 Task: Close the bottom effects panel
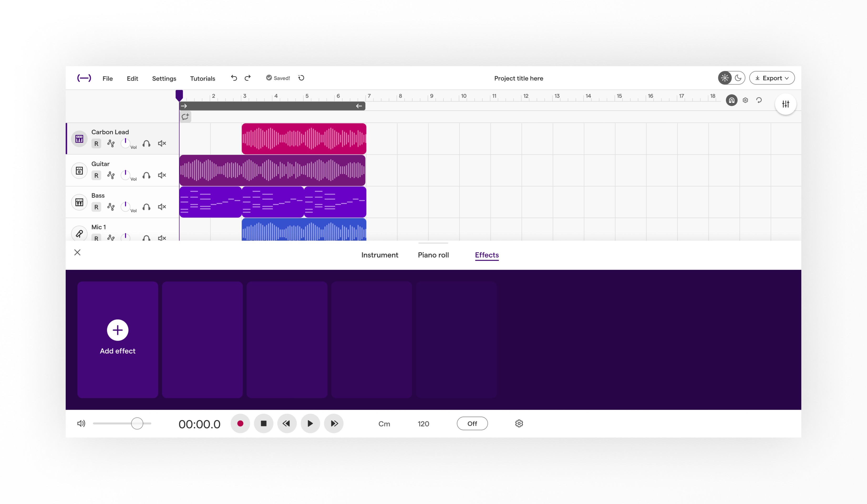click(x=78, y=252)
